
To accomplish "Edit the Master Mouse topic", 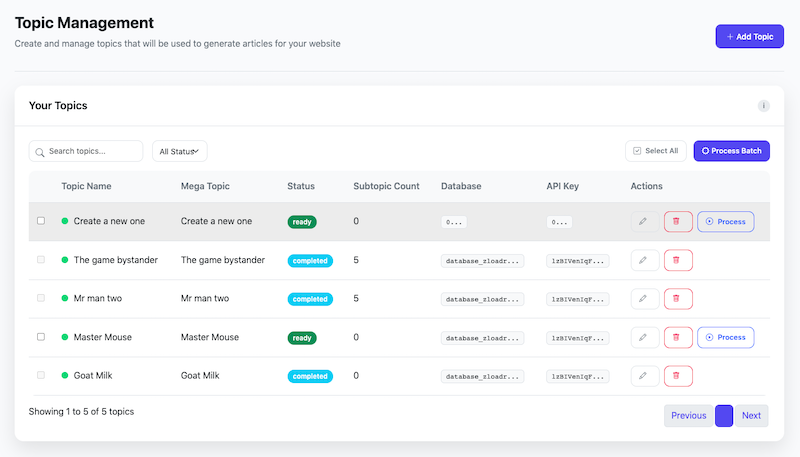I will [x=645, y=337].
